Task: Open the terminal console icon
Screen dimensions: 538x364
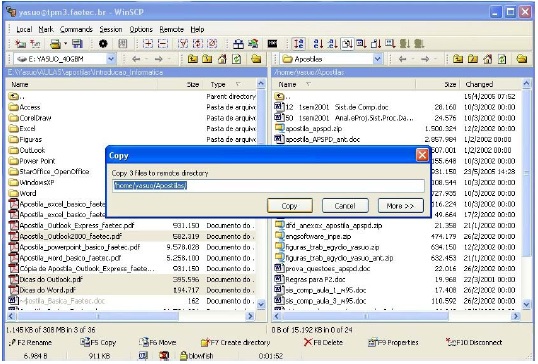Action: pos(272,44)
